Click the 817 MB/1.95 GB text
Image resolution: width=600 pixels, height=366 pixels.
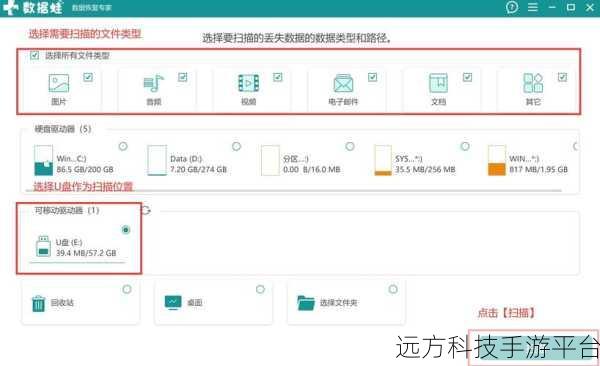coord(538,170)
